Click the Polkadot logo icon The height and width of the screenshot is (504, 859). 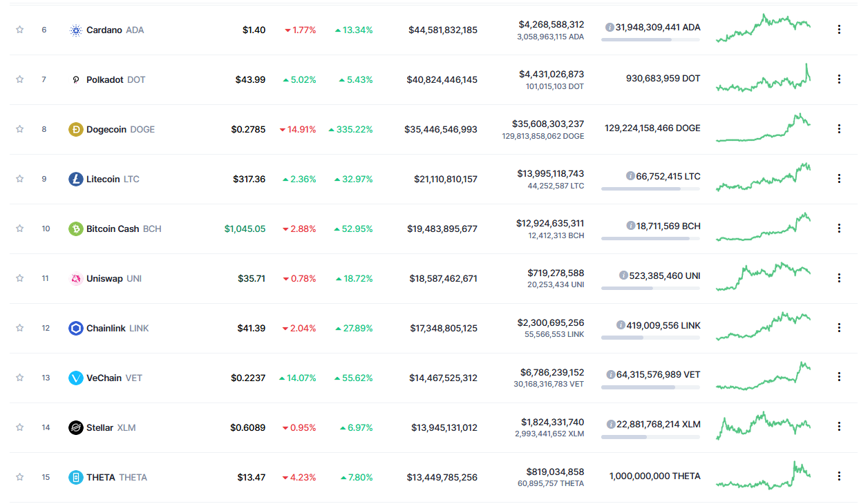point(76,80)
